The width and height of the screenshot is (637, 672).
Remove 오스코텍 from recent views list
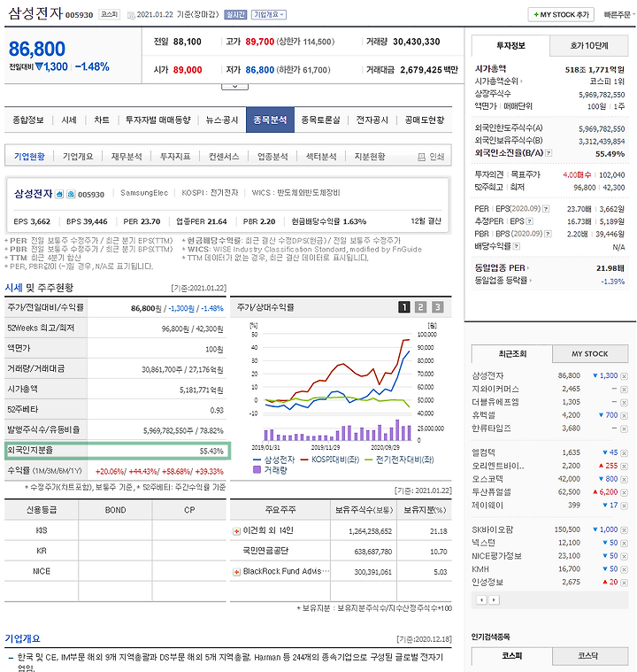click(x=624, y=480)
